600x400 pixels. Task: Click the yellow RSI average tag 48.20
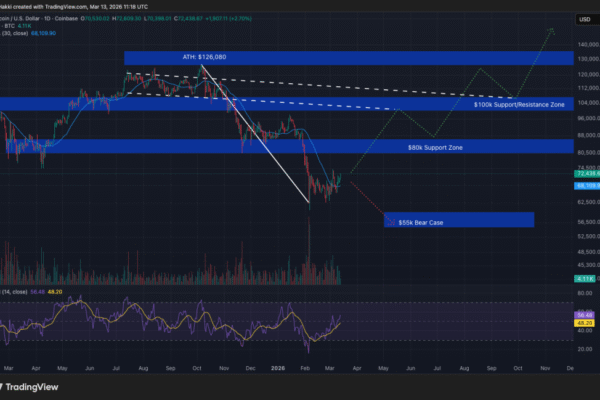coord(584,324)
